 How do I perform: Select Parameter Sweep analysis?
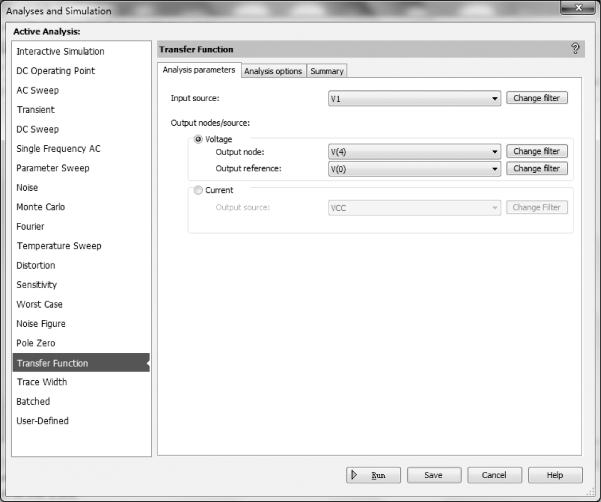tap(81, 168)
